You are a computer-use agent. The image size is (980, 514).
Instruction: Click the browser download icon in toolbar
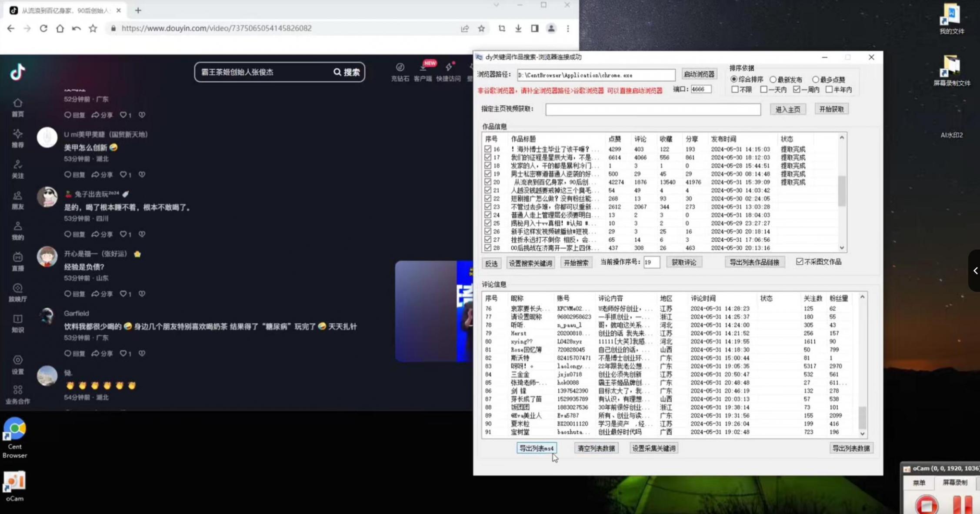tap(518, 28)
